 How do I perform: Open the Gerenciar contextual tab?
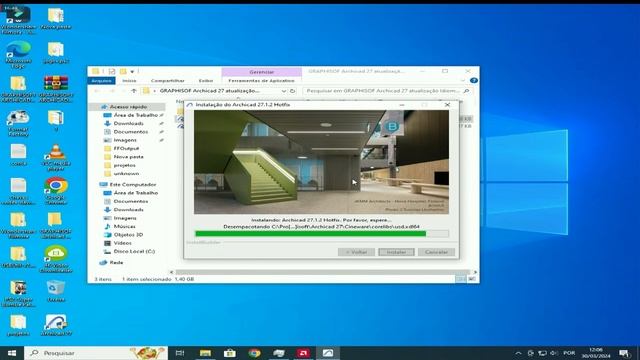pos(262,72)
